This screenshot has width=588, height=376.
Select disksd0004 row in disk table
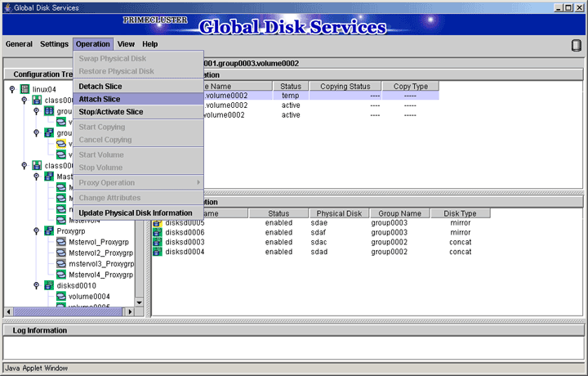321,252
